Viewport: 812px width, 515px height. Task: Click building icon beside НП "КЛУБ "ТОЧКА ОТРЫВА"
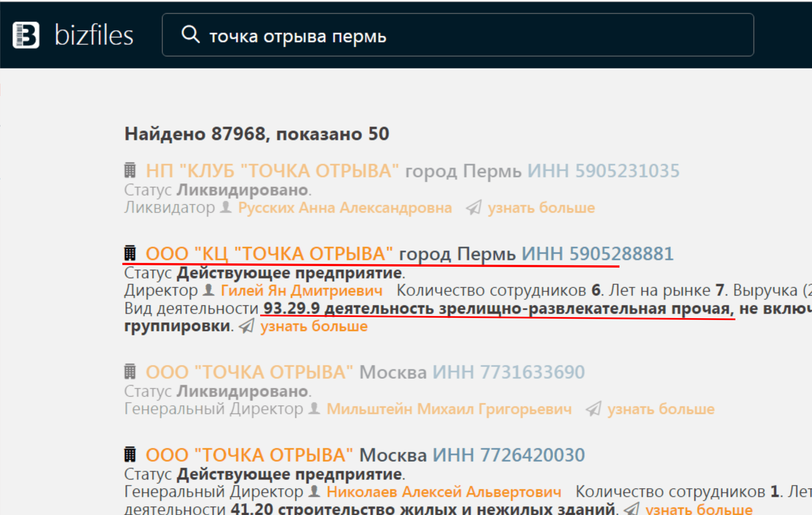pos(130,170)
